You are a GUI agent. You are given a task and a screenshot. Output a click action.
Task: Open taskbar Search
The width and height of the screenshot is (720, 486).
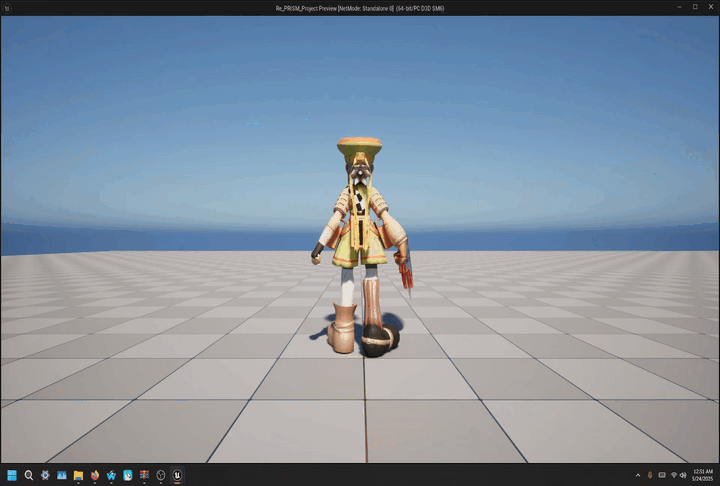28,475
